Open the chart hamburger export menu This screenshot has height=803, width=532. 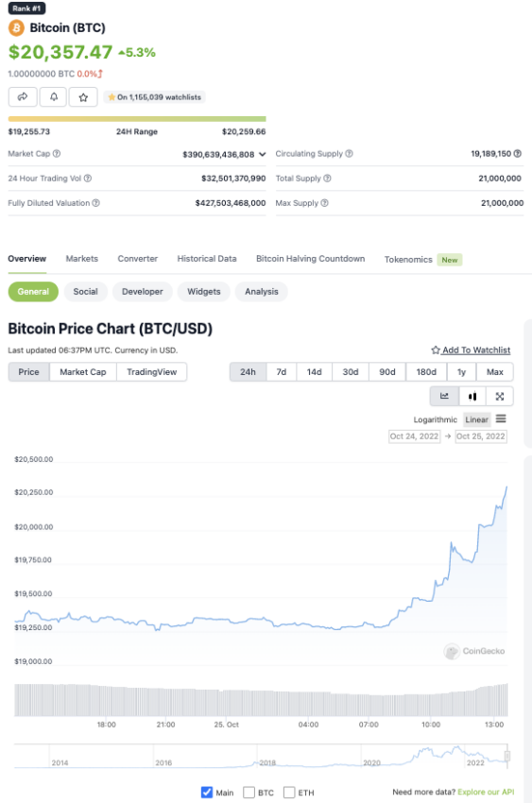[x=501, y=419]
